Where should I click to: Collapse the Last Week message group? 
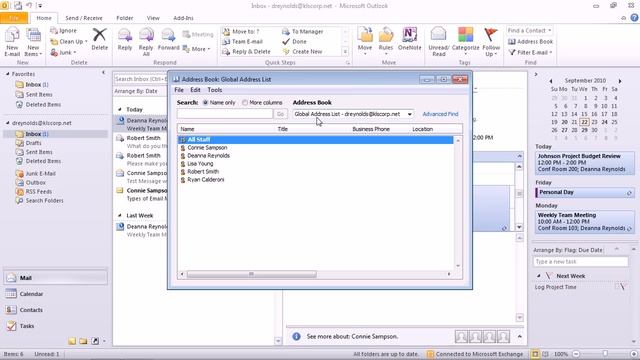click(x=120, y=215)
